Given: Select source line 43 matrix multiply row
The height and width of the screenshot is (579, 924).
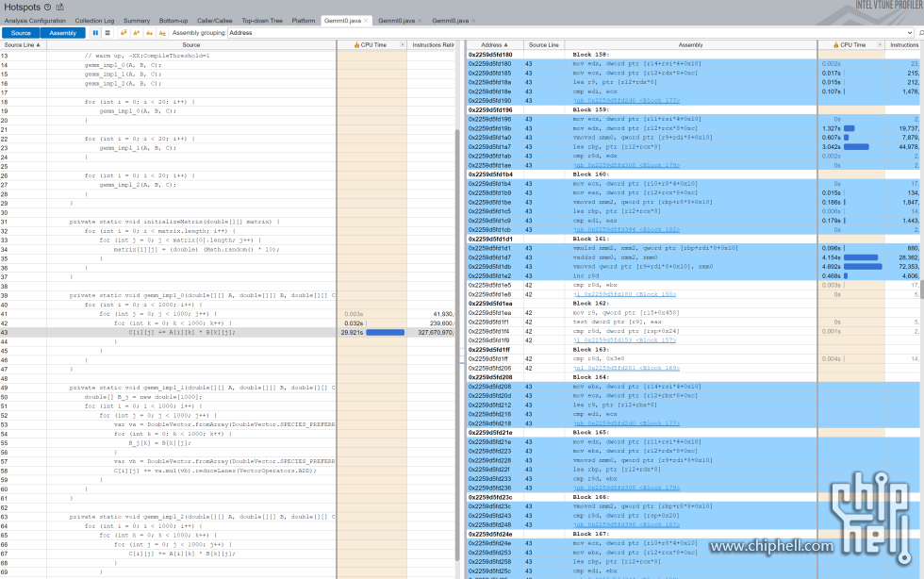Looking at the screenshot, I should [x=228, y=333].
